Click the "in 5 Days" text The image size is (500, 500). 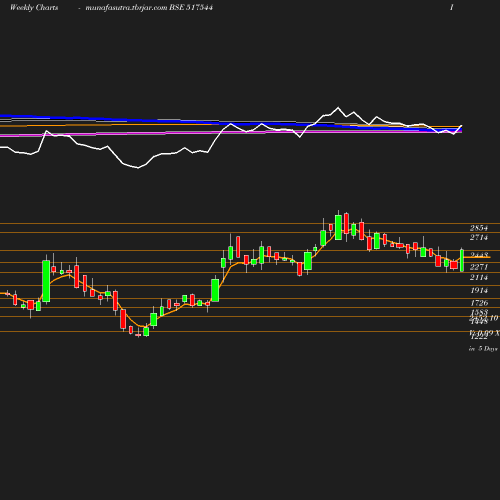483,349
